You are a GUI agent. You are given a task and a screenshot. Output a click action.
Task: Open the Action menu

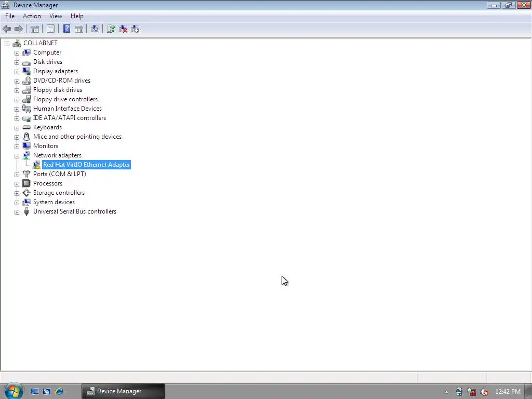32,16
